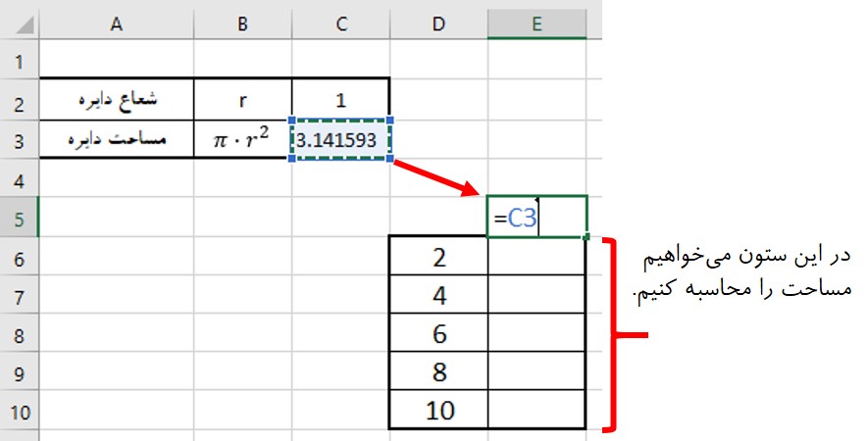
Task: Click the select-all corner triangle
Action: pyautogui.click(x=25, y=25)
